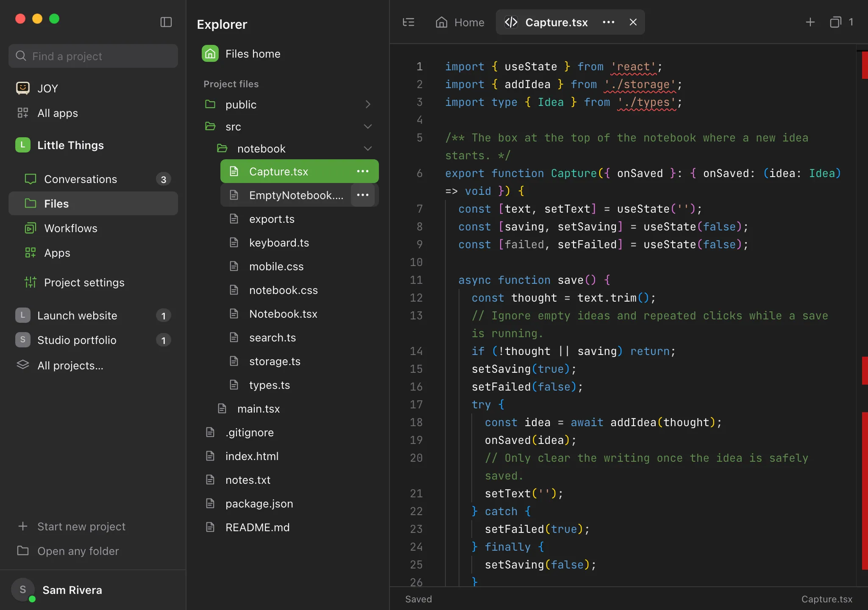Open All projects list
Viewport: 868px width, 610px height.
pos(93,365)
